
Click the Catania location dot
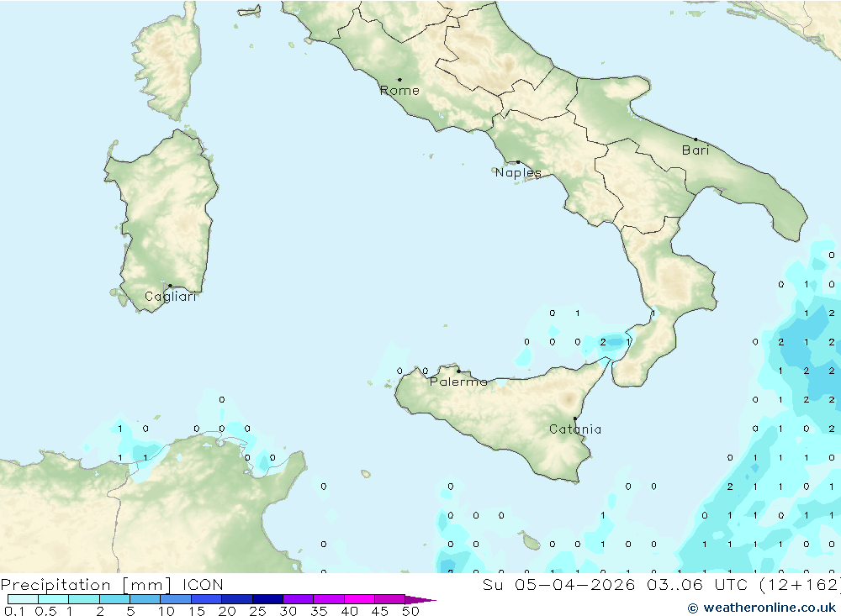[x=575, y=419]
